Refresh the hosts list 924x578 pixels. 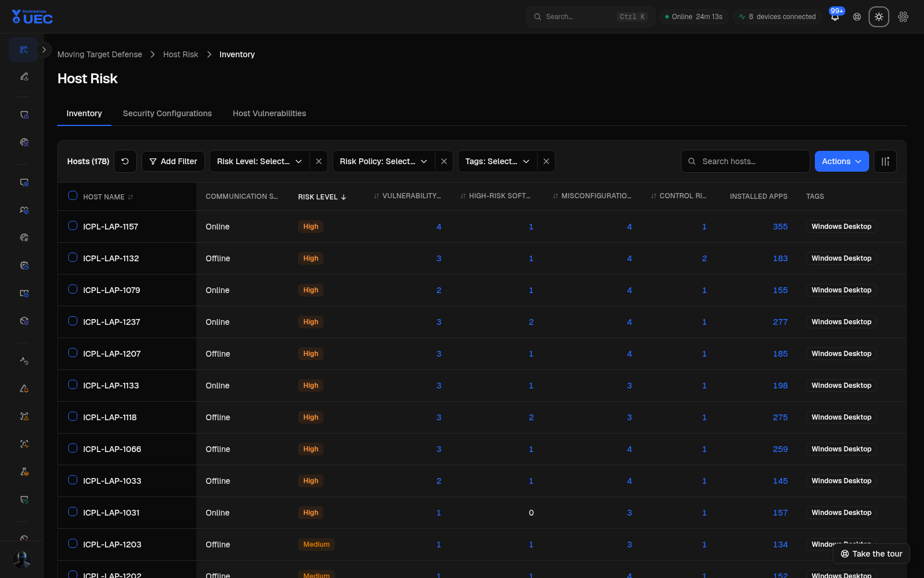(125, 161)
